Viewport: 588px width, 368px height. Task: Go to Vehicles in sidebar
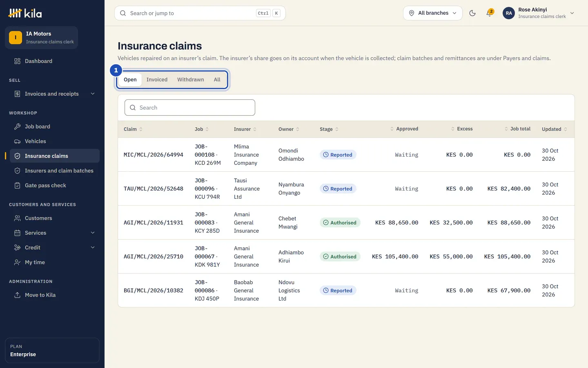pyautogui.click(x=52, y=141)
